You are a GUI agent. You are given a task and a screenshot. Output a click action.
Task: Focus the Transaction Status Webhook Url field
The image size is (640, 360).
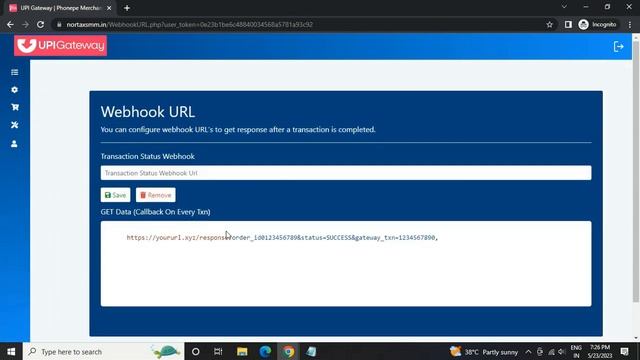346,173
